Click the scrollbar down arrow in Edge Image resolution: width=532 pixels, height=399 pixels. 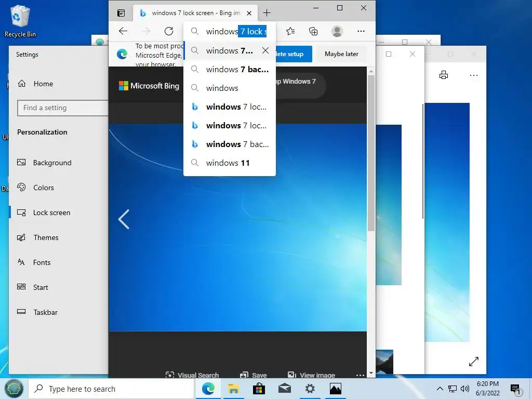pyautogui.click(x=371, y=373)
